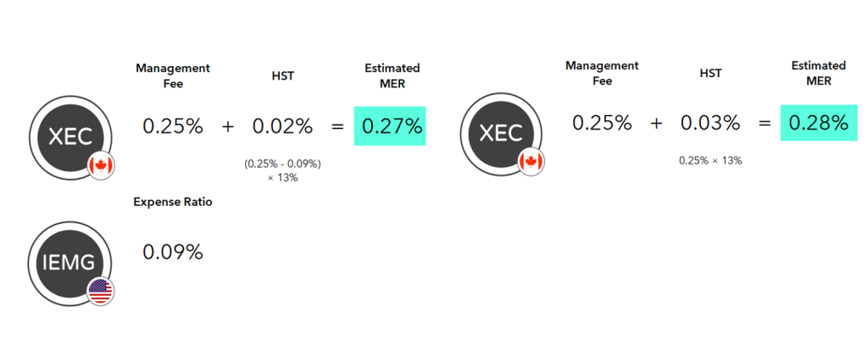Click the Estimated MER heading above 0.28%
The height and width of the screenshot is (351, 868).
coord(818,73)
